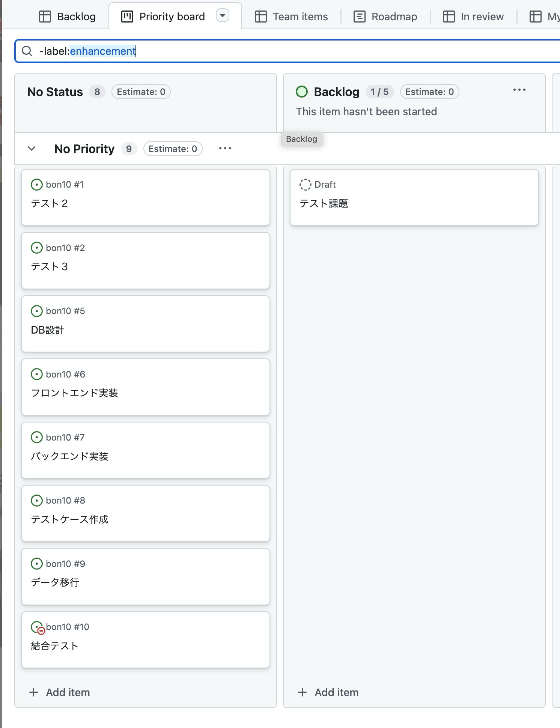Switch to the Team items tab

[291, 17]
